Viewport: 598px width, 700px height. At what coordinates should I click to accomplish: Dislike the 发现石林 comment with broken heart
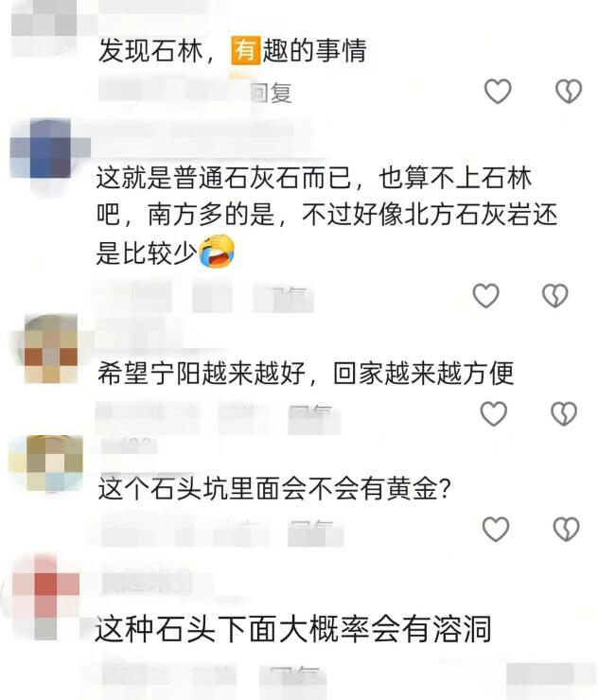coord(569,91)
